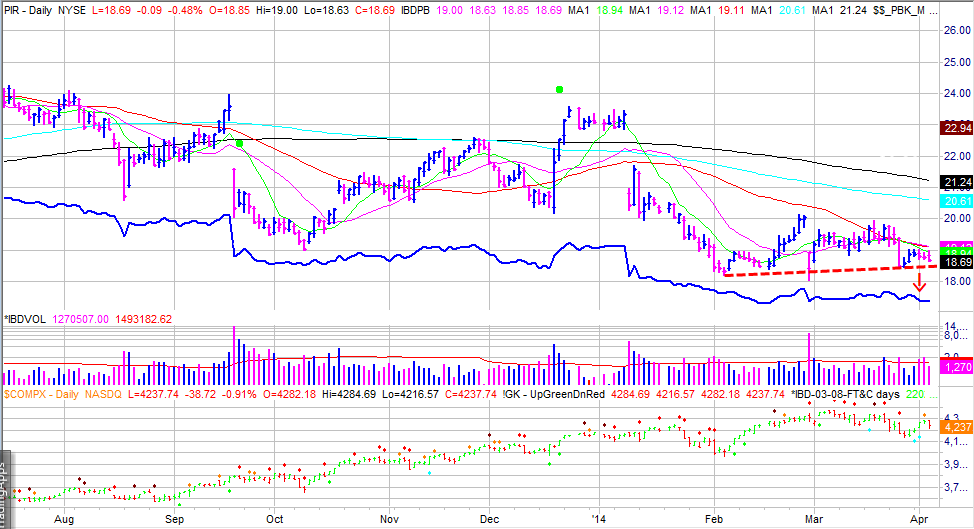974x529 pixels.
Task: Click the "3,7..." COMPX axis label
Action: [x=955, y=488]
